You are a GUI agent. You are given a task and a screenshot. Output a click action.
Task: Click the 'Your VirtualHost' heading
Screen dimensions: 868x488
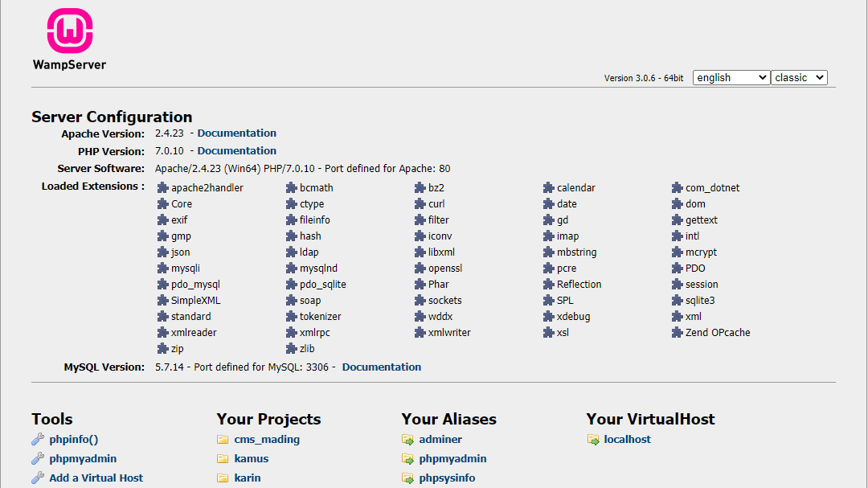coord(650,419)
